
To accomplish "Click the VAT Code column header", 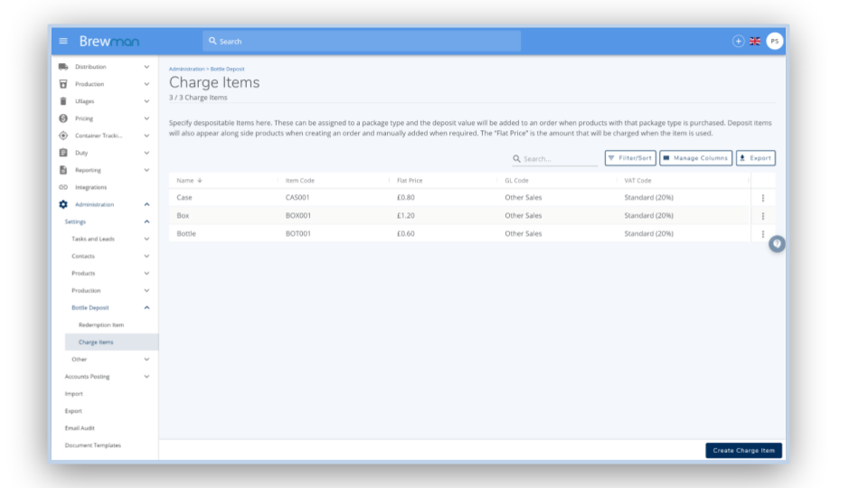I will (637, 181).
